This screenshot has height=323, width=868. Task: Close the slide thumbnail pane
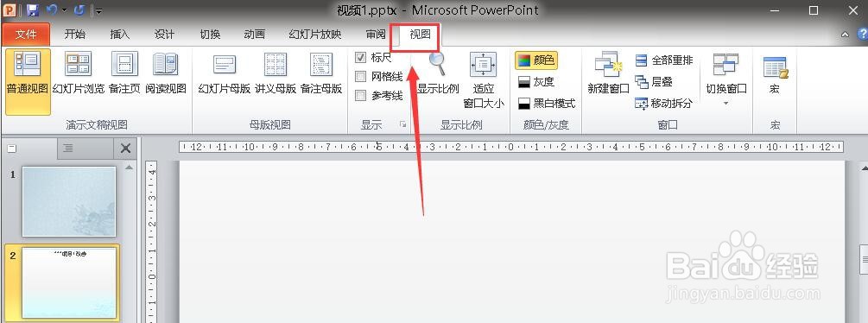(x=125, y=149)
